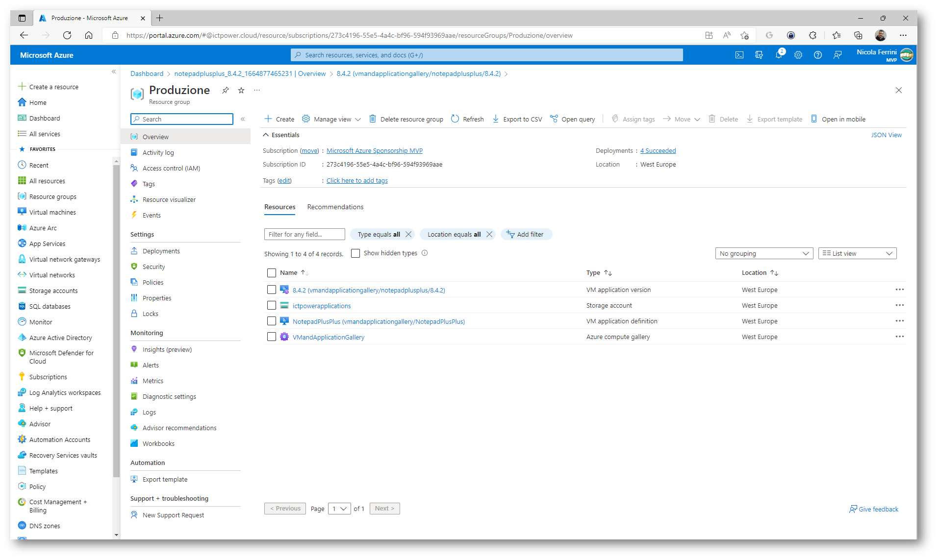938x560 pixels.
Task: Check the 8.4.2 VM application version row
Action: (272, 290)
